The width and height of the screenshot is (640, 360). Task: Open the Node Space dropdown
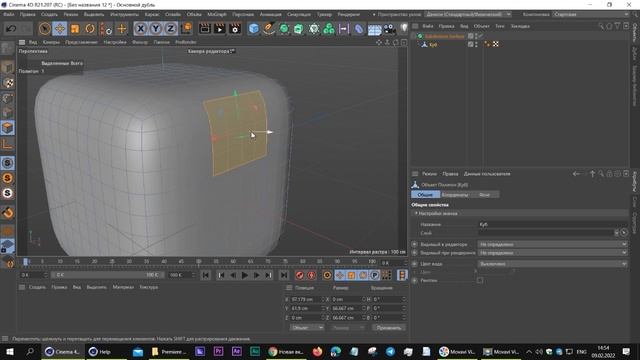[468, 14]
